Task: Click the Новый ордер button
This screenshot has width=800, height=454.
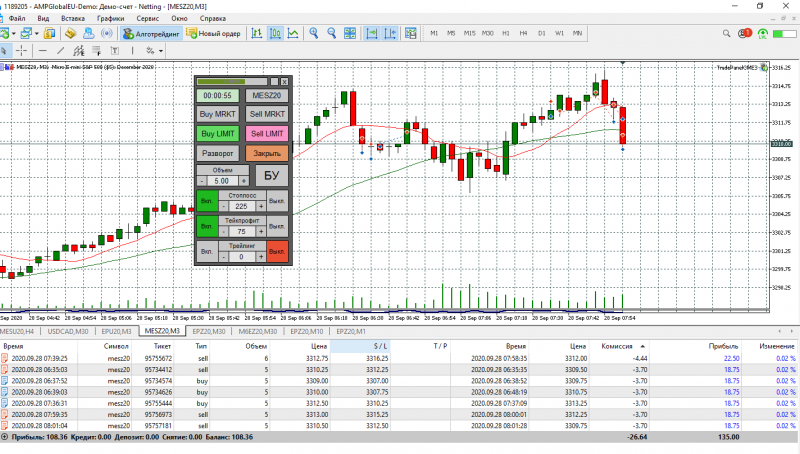Action: (x=213, y=33)
